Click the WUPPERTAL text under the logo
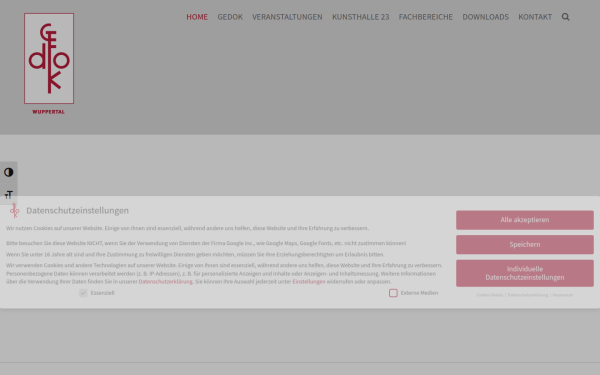The image size is (600, 375). 49,112
